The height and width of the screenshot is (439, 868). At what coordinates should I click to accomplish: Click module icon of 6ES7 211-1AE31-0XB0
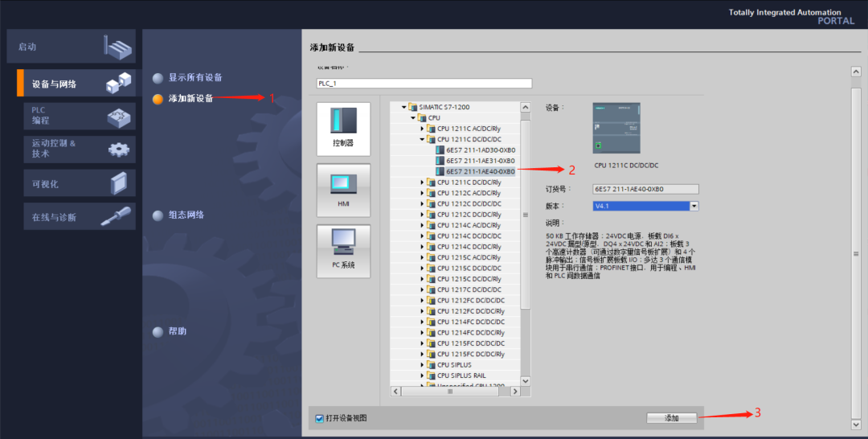[440, 161]
